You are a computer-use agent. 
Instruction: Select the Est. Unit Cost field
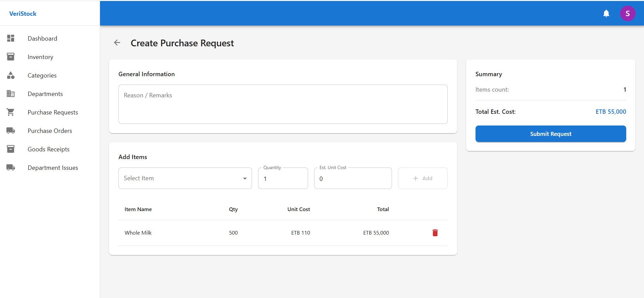coord(352,179)
